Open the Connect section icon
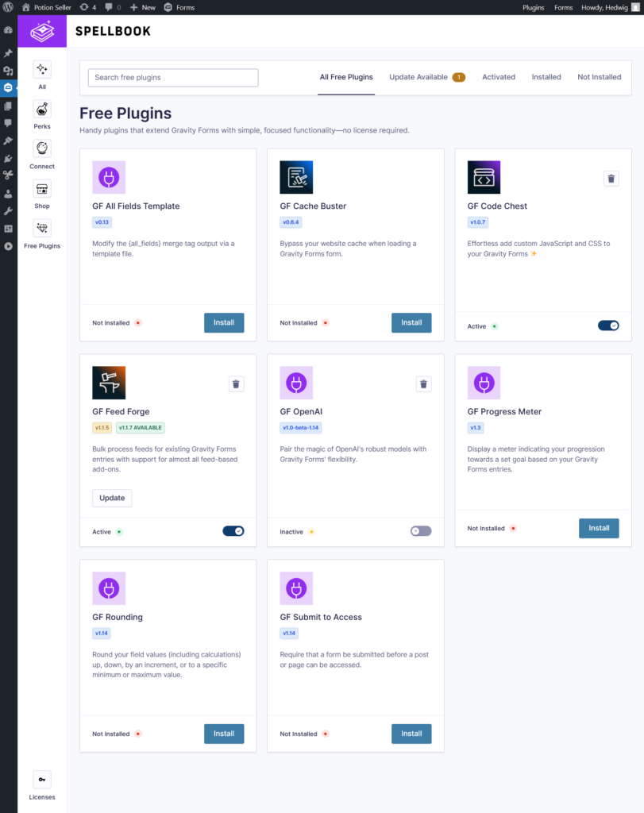The image size is (644, 813). (x=42, y=148)
